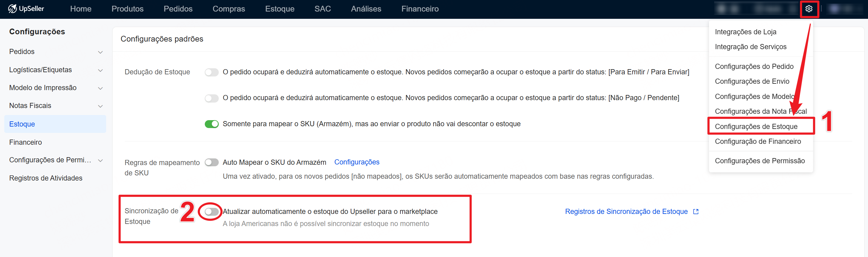Image resolution: width=868 pixels, height=257 pixels.
Task: Open the Produtos top menu
Action: point(127,9)
